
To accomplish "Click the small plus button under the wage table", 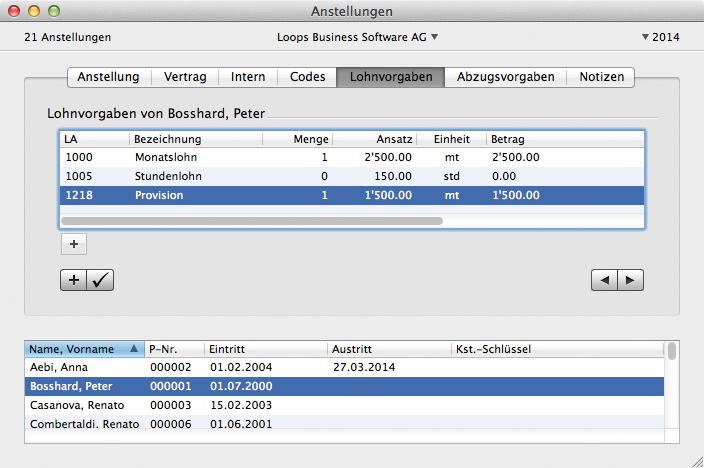I will coord(74,243).
